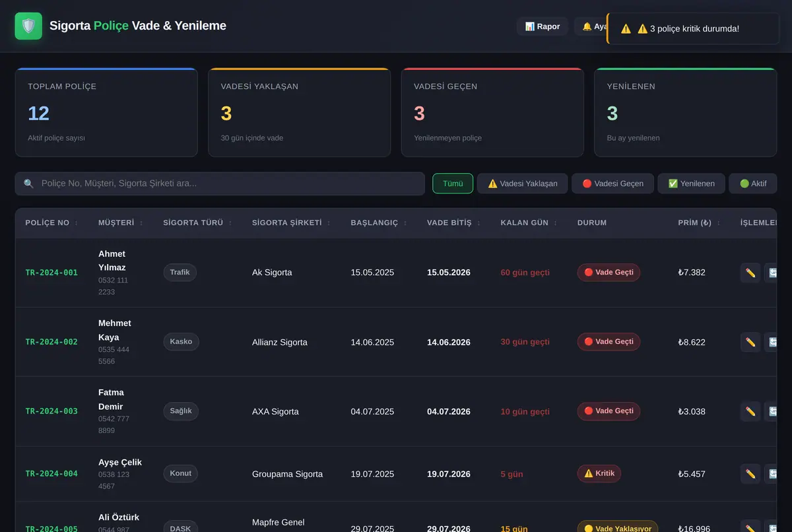Select the Tümü filter tab

[453, 183]
